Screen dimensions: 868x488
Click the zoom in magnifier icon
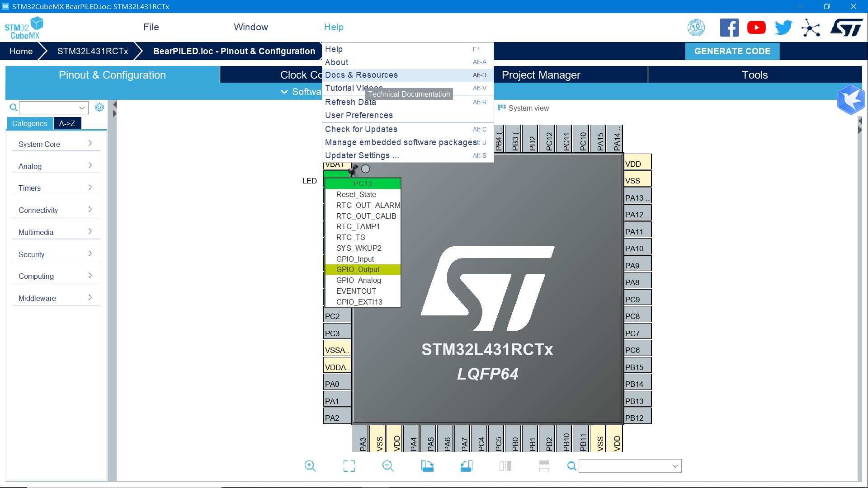[x=310, y=466]
